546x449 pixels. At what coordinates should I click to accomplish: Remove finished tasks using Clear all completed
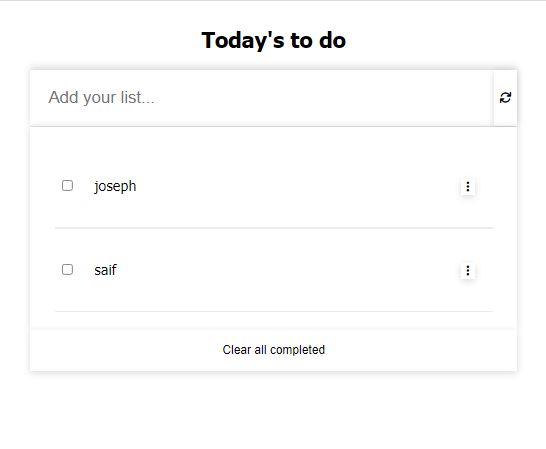point(274,350)
